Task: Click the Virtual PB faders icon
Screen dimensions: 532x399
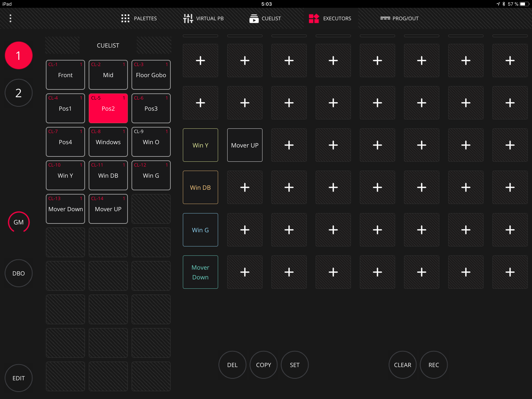Action: click(x=188, y=18)
